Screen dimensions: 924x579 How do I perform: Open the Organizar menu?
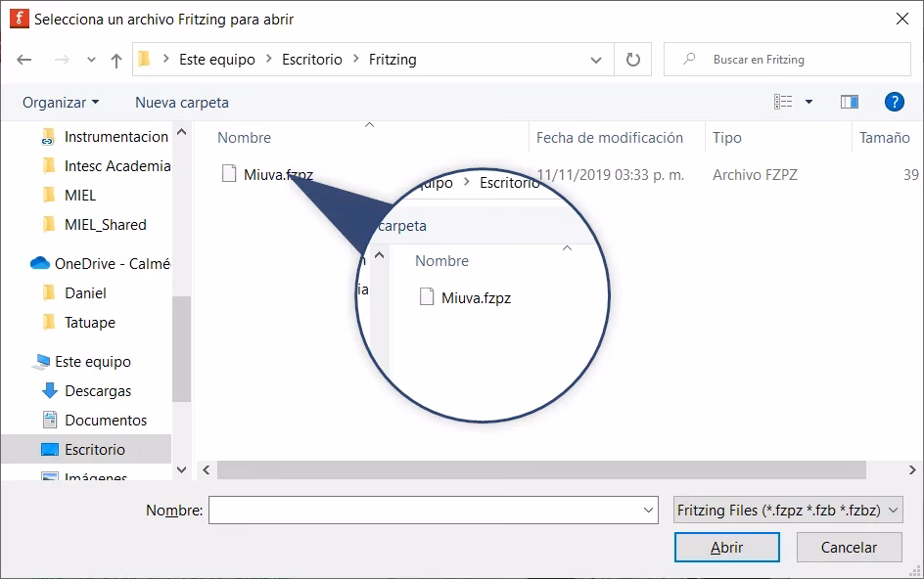click(x=61, y=103)
